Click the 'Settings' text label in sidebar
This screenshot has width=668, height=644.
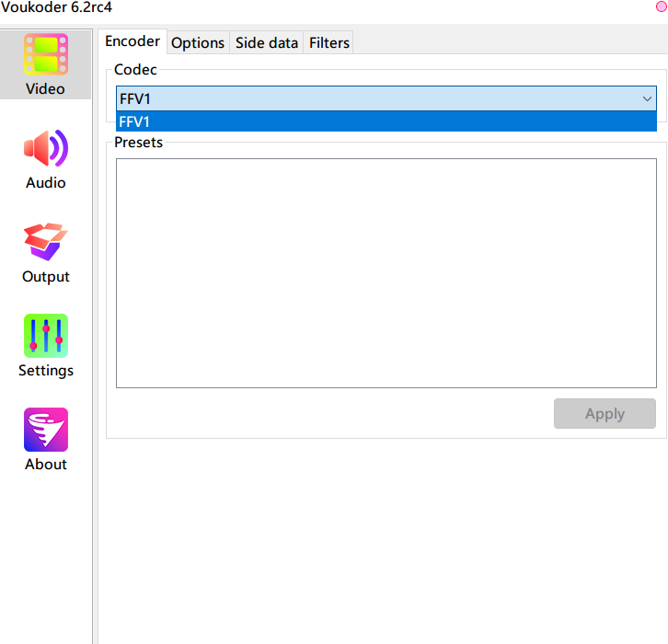(x=46, y=371)
